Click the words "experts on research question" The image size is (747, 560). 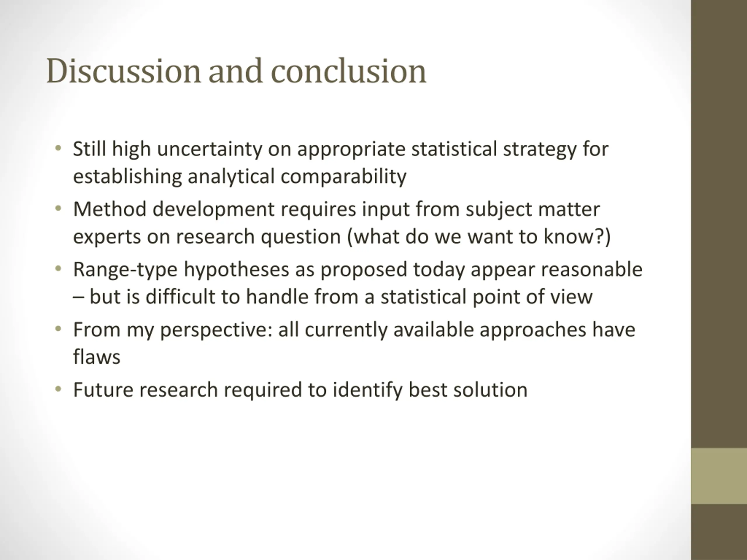click(207, 236)
